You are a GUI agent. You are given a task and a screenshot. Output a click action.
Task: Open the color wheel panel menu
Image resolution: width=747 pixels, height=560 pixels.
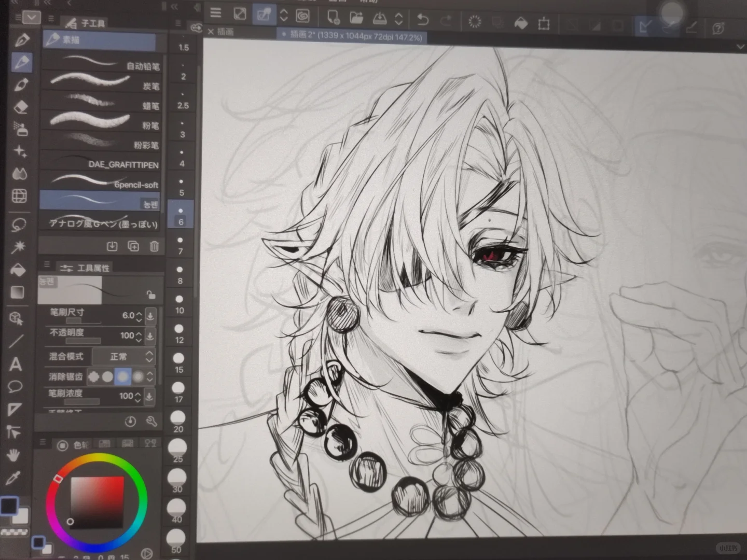pyautogui.click(x=43, y=442)
